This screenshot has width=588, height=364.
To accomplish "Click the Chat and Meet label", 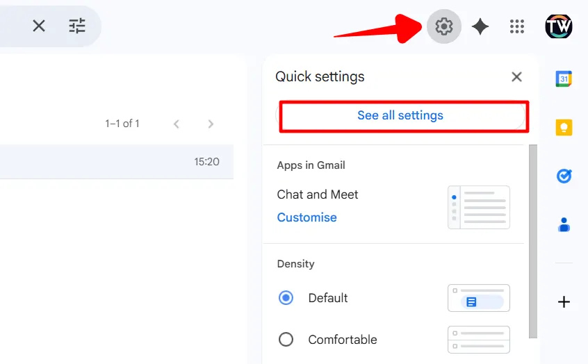I will point(317,195).
